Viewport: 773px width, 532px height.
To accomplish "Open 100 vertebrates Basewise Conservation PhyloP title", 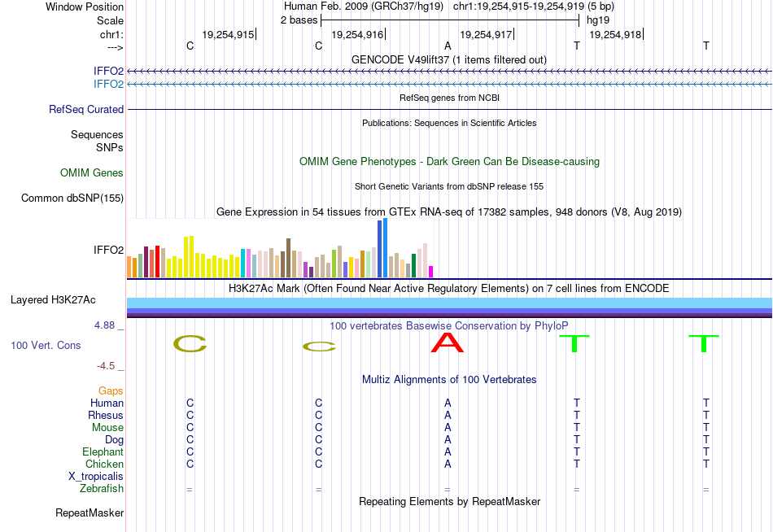I will coord(448,326).
